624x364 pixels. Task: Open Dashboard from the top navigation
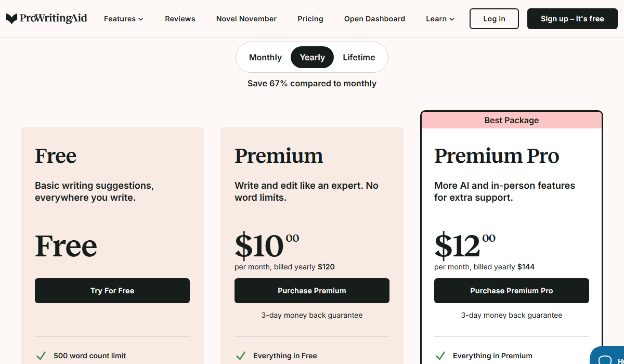click(374, 19)
